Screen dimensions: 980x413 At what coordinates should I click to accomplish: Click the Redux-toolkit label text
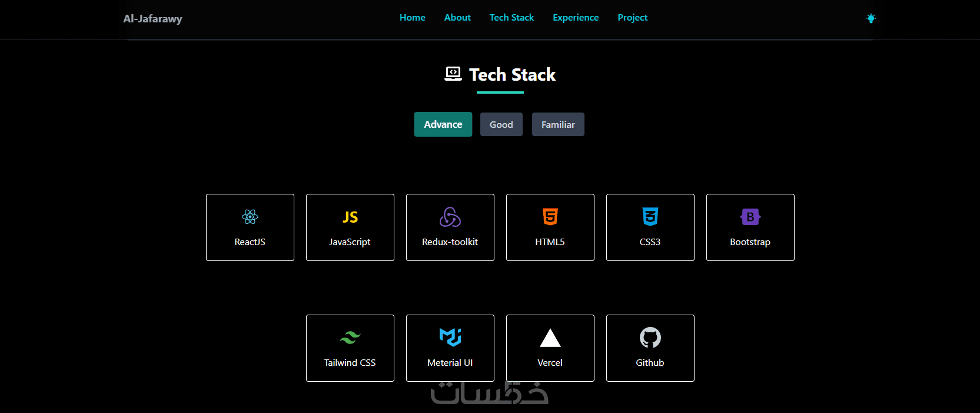pyautogui.click(x=450, y=242)
